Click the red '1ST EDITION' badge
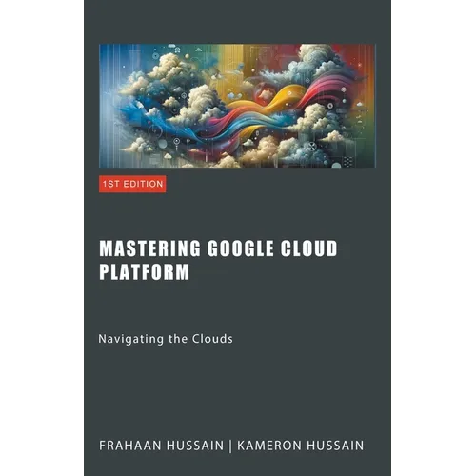 click(x=132, y=184)
